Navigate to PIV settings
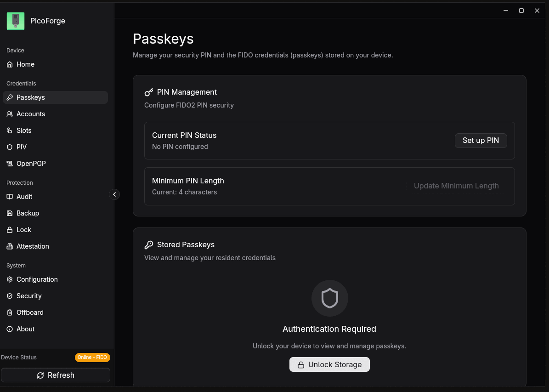This screenshot has height=392, width=549. point(55,147)
